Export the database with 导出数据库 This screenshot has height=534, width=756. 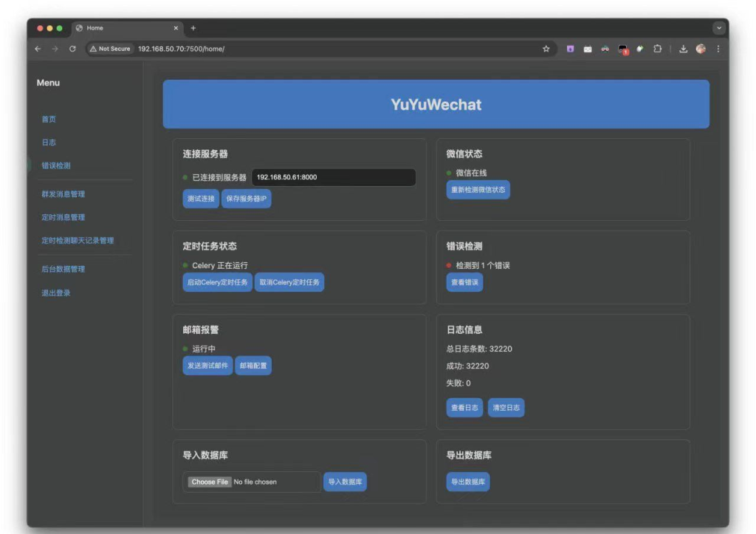pyautogui.click(x=467, y=482)
